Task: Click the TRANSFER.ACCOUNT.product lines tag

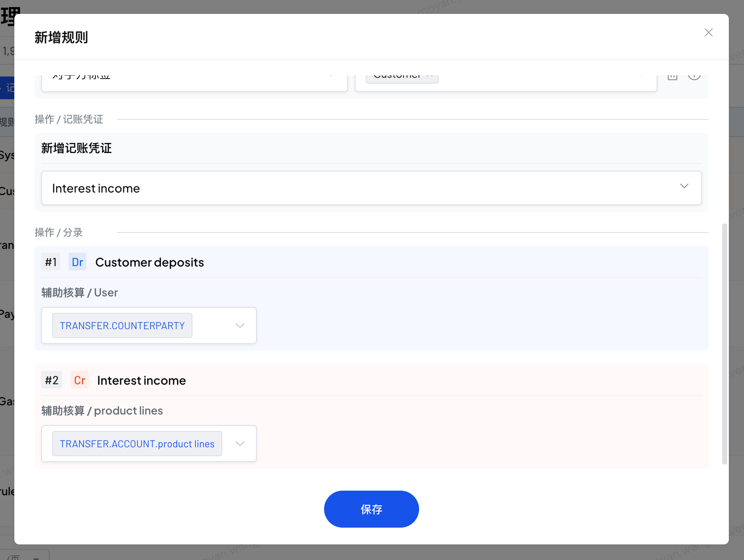Action: point(137,444)
